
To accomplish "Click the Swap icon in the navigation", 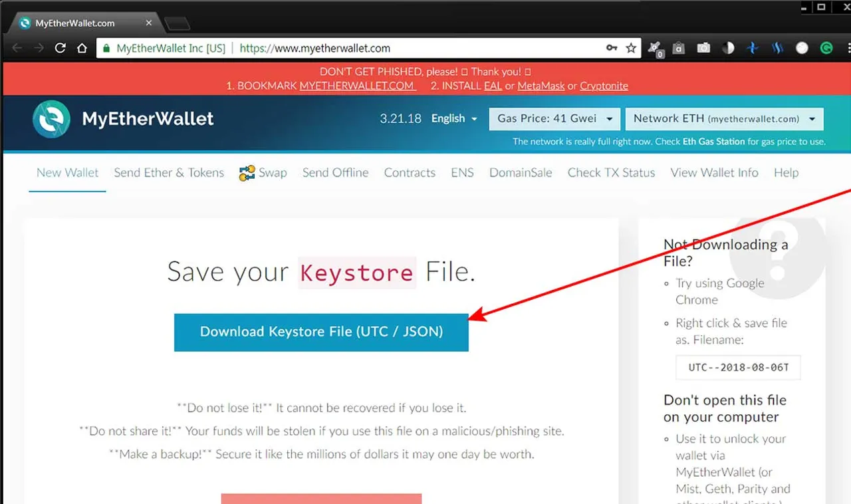I will (247, 173).
